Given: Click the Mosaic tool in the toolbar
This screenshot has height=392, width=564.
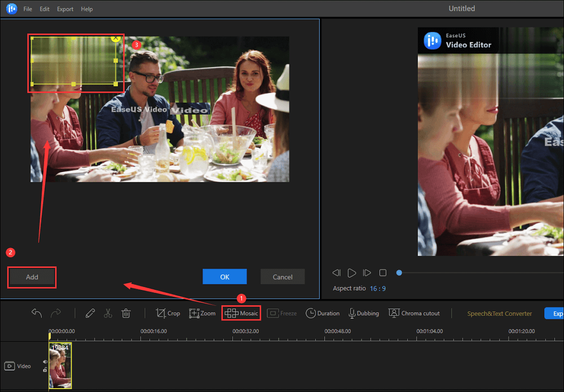Looking at the screenshot, I should pyautogui.click(x=241, y=313).
